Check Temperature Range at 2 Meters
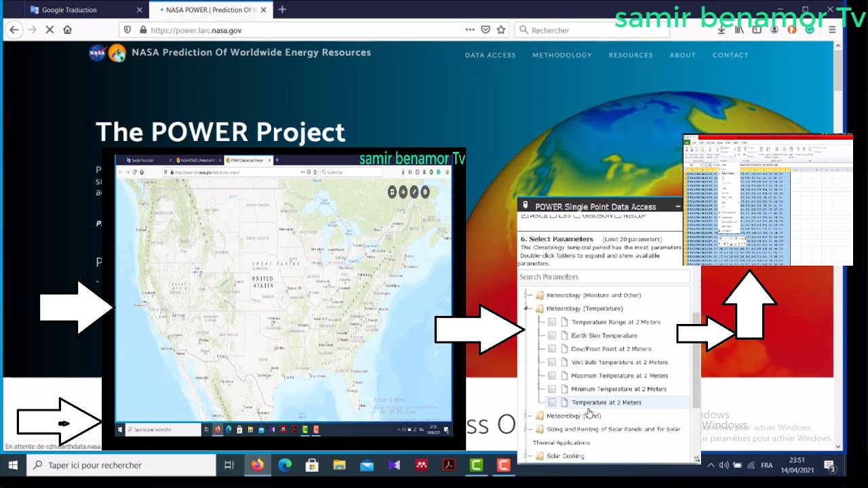 tap(552, 322)
